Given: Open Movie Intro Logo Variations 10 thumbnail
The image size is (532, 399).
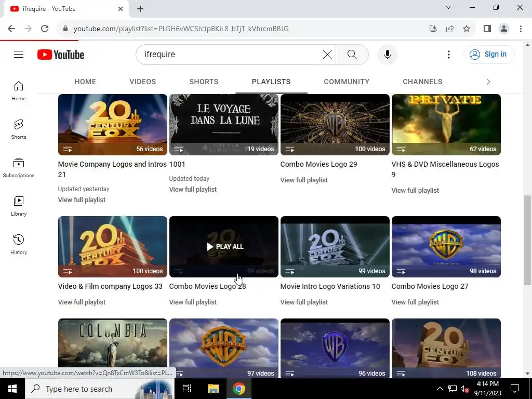Looking at the screenshot, I should 335,247.
